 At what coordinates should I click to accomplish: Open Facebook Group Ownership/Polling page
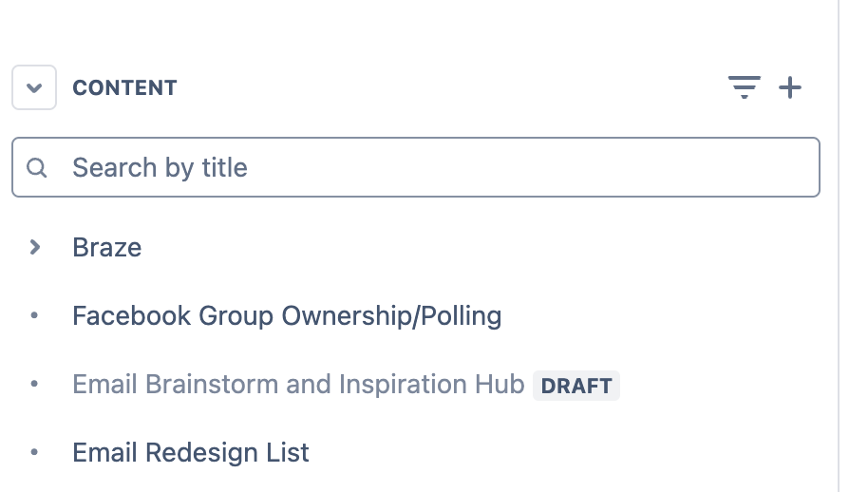pos(287,316)
